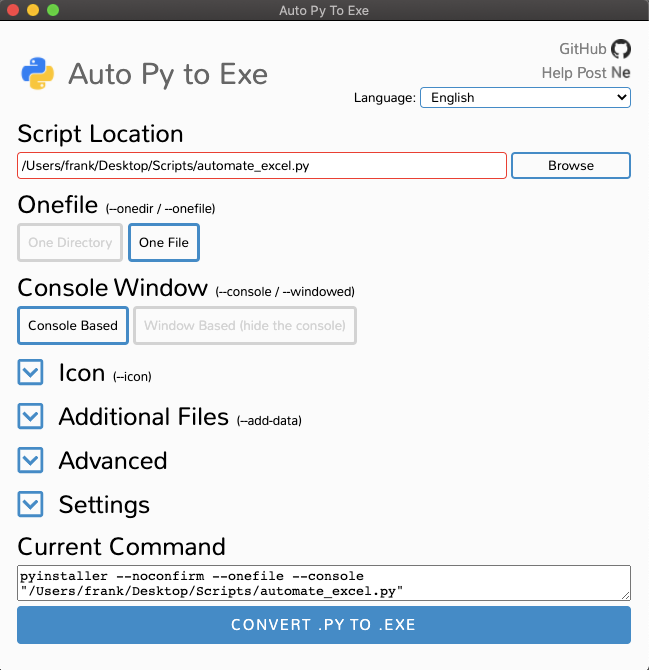Click CONVERT .PY TO .EXE button
This screenshot has height=670, width=649.
tap(324, 625)
